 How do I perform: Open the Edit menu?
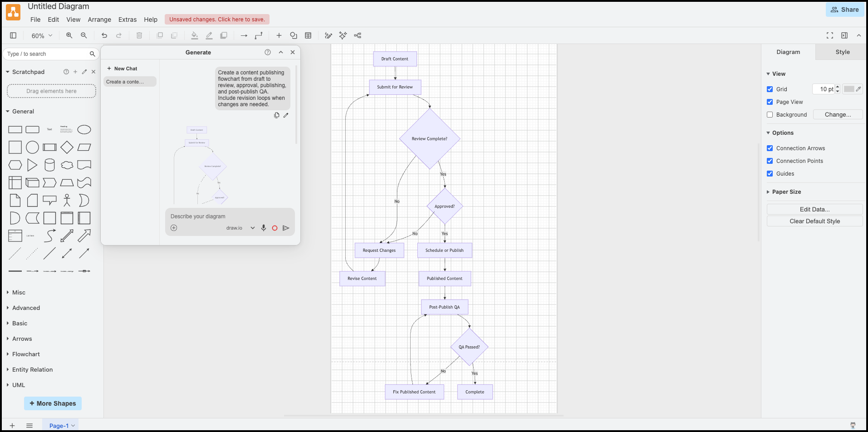(54, 20)
